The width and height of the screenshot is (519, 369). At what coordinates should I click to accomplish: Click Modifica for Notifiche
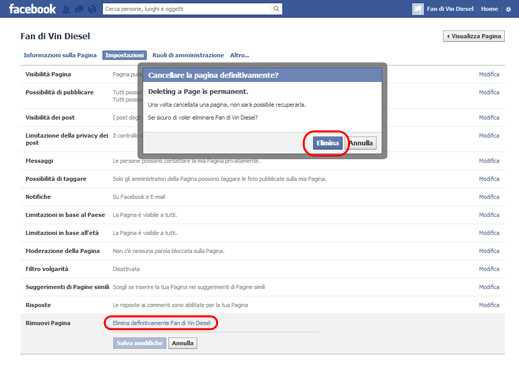(x=489, y=197)
